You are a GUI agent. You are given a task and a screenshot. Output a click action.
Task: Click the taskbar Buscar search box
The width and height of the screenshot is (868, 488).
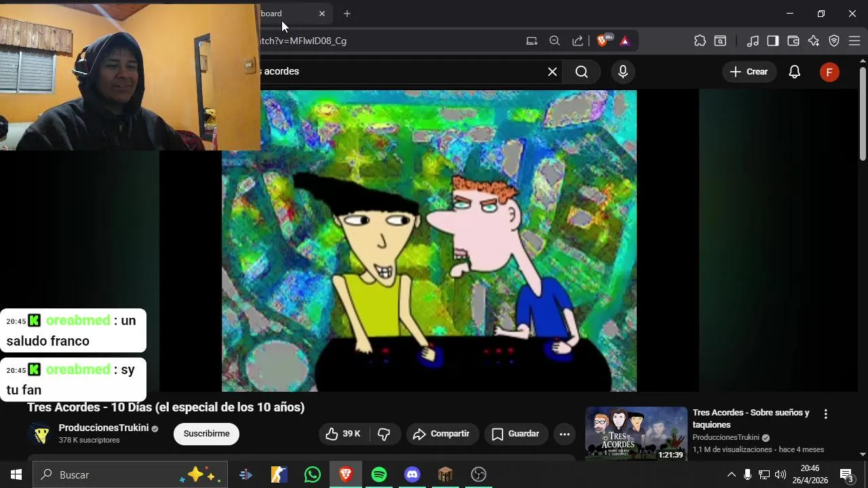[129, 474]
